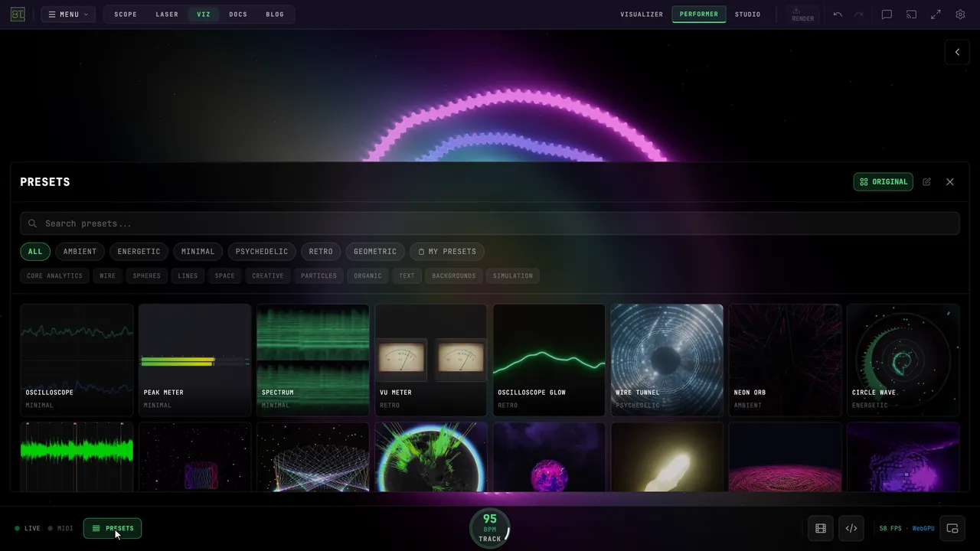Click the WebGPU label
The width and height of the screenshot is (980, 551).
click(x=923, y=528)
